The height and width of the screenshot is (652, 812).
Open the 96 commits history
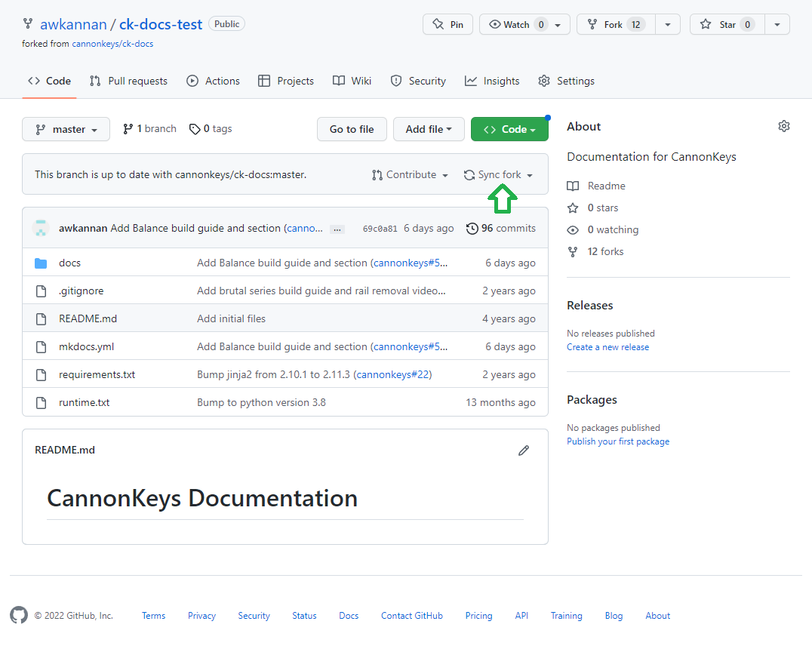point(501,228)
